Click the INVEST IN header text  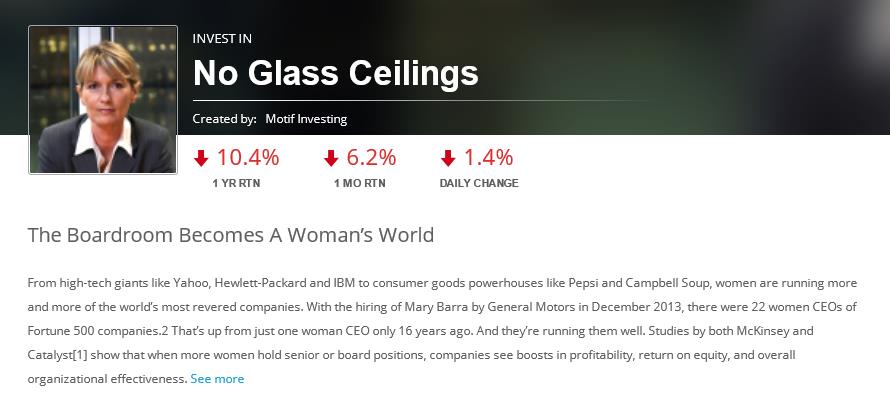point(222,39)
